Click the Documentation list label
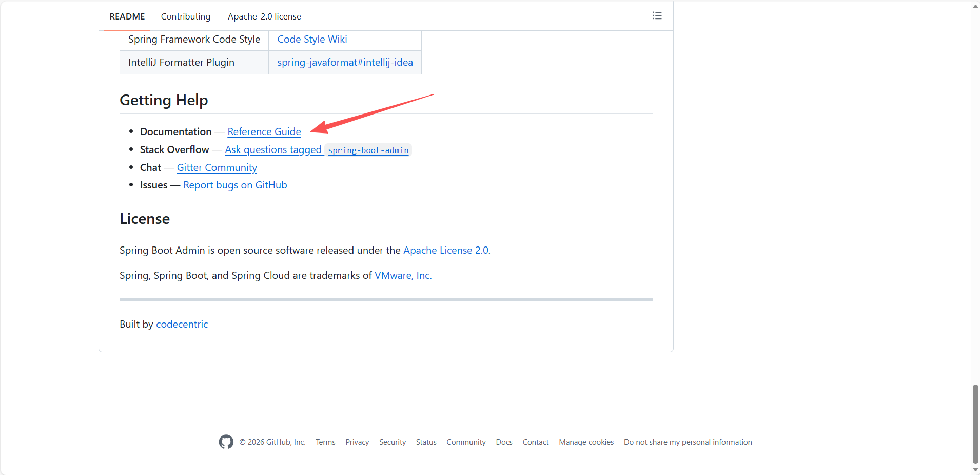 175,131
